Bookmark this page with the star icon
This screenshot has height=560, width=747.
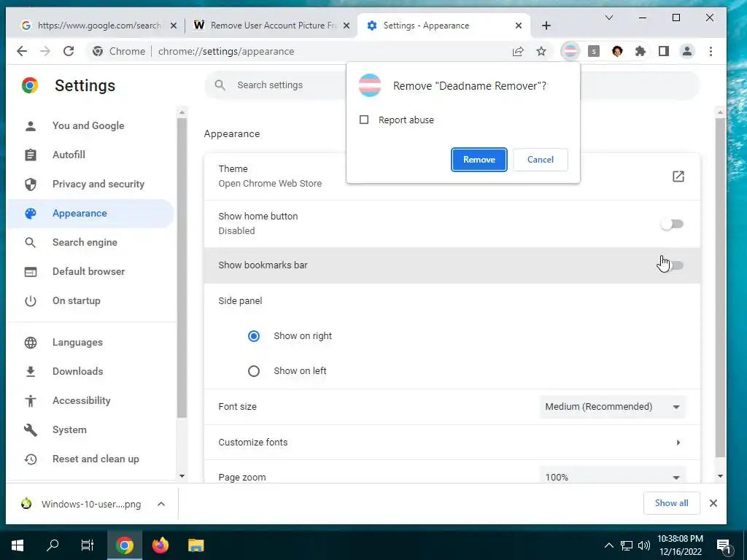click(x=541, y=52)
